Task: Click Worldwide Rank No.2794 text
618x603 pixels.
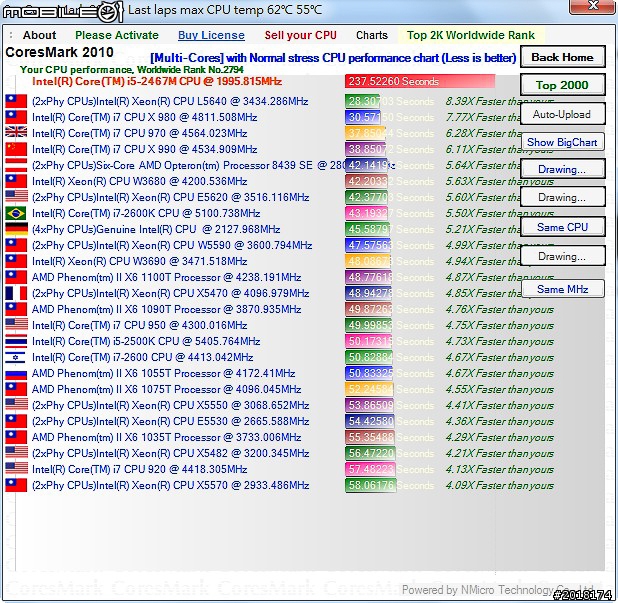Action: tap(190, 70)
